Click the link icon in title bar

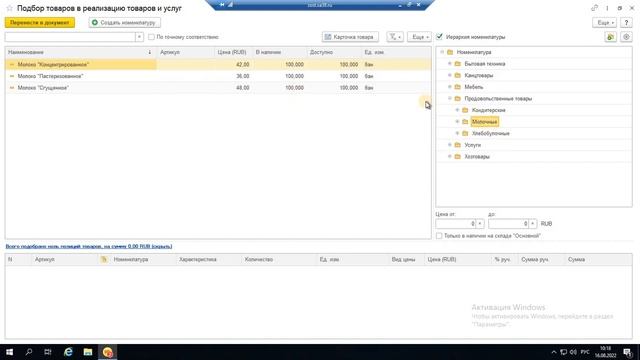click(x=594, y=8)
